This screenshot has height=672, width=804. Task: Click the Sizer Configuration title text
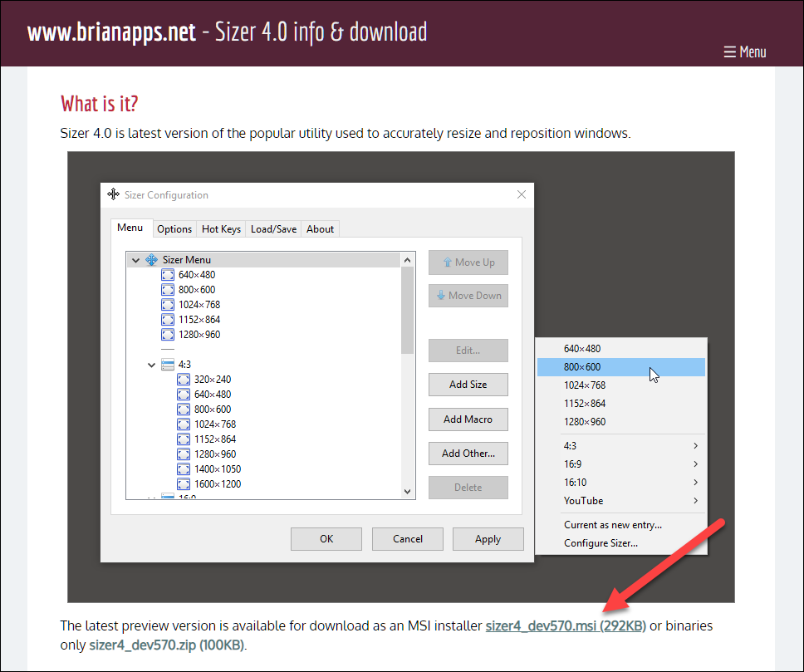[x=166, y=195]
